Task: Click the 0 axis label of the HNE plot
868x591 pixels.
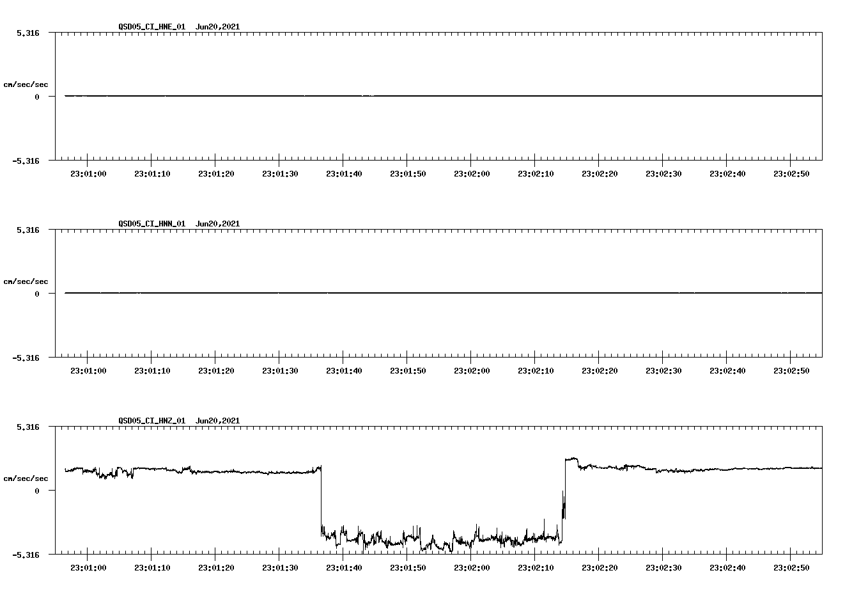Action: (x=37, y=97)
